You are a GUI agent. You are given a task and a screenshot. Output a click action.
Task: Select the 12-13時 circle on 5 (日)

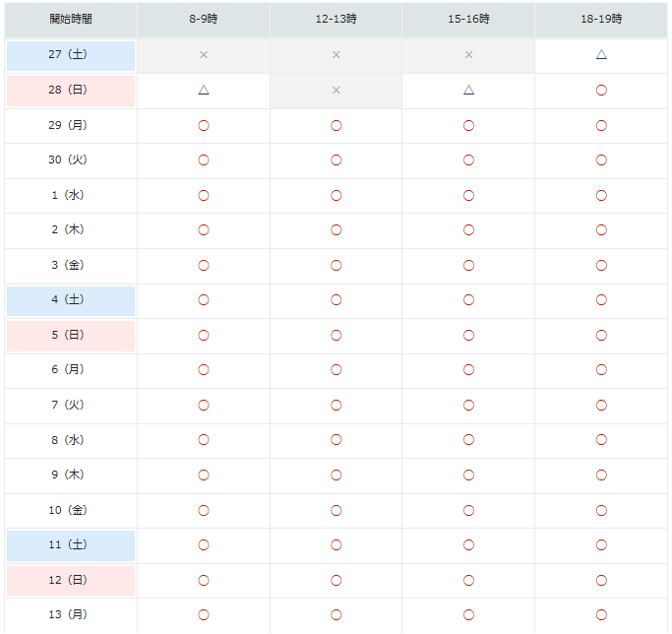pos(336,336)
